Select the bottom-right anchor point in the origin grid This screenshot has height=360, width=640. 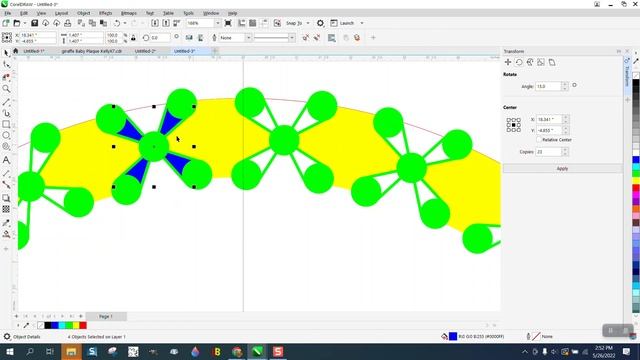pos(518,130)
